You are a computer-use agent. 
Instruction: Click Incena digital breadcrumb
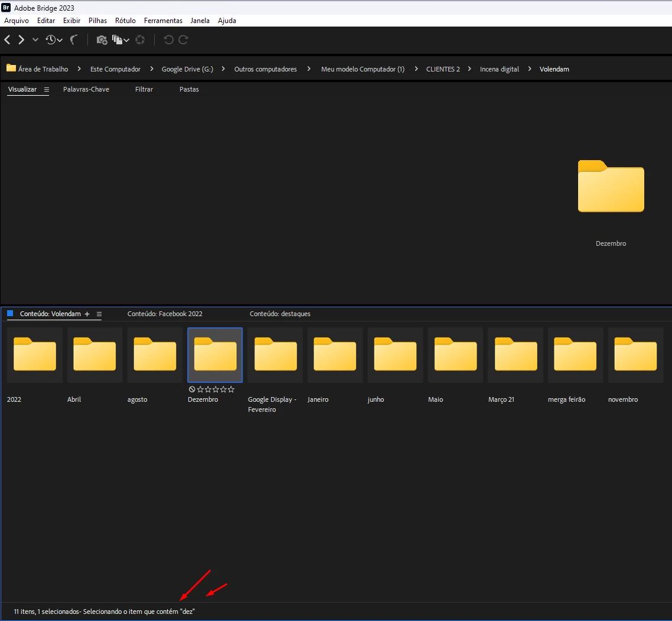tap(500, 69)
